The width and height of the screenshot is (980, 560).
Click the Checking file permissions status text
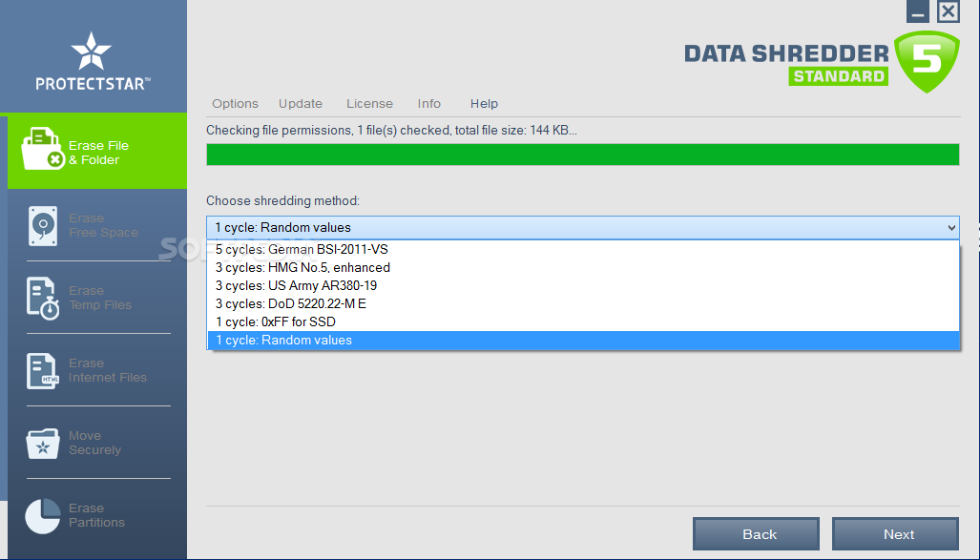[391, 131]
